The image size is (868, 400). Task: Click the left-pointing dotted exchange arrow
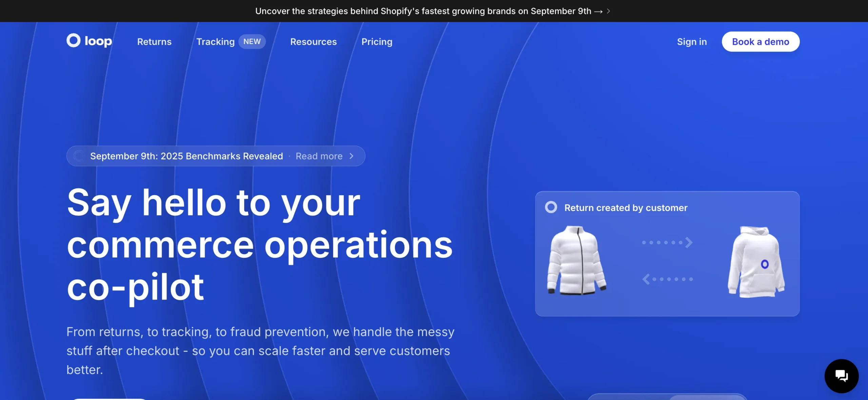667,279
